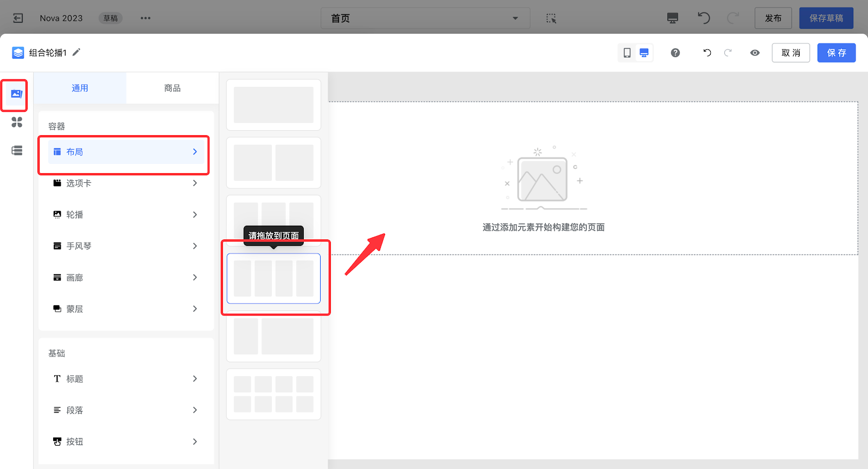The width and height of the screenshot is (868, 469).
Task: Open the components grid icon in sidebar
Action: pyautogui.click(x=17, y=122)
